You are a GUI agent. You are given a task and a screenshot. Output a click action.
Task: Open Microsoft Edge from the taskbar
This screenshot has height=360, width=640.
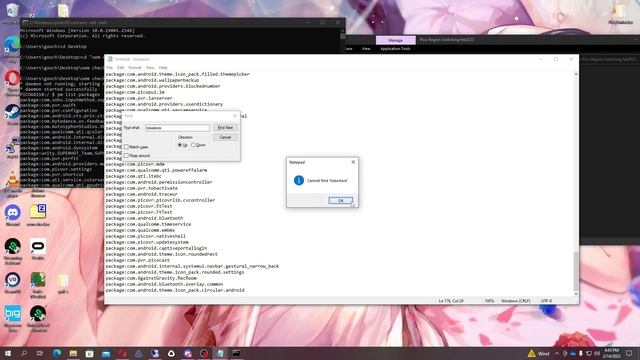point(57,353)
